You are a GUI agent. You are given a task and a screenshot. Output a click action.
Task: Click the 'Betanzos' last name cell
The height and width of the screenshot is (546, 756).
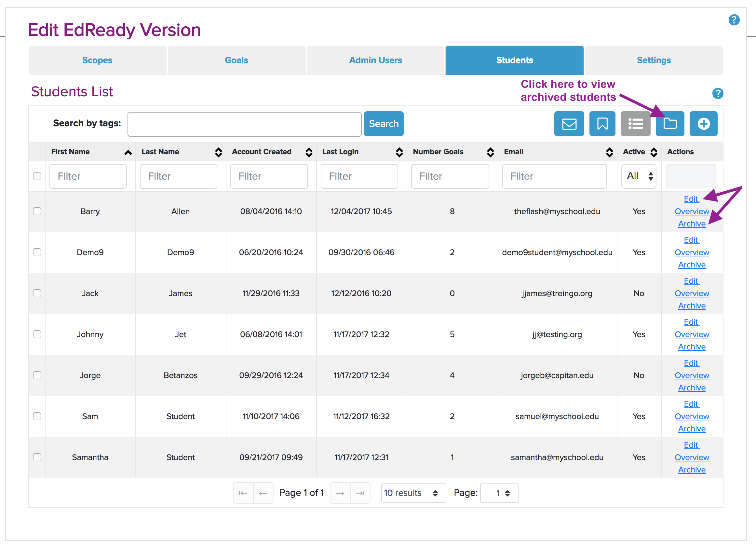pyautogui.click(x=180, y=375)
